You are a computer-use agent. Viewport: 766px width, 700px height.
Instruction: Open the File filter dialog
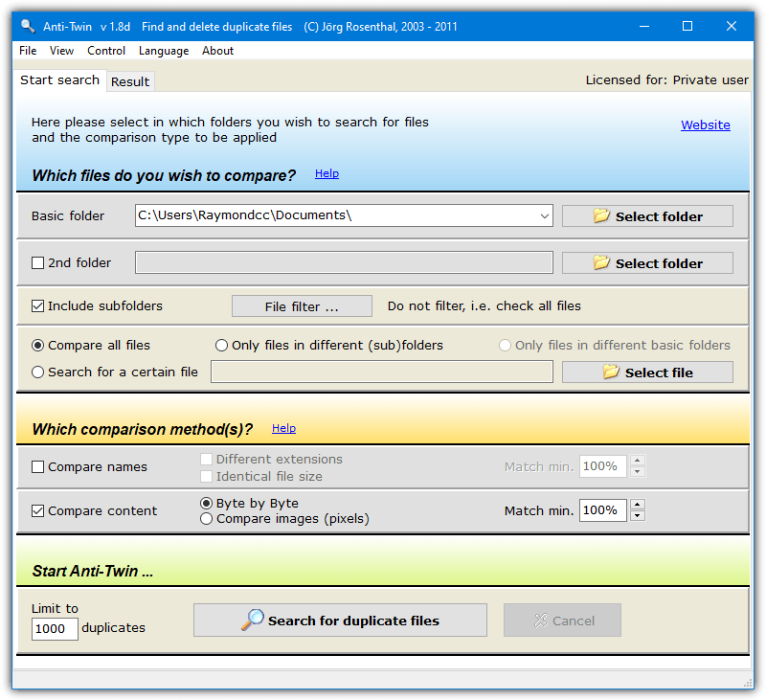tap(302, 306)
